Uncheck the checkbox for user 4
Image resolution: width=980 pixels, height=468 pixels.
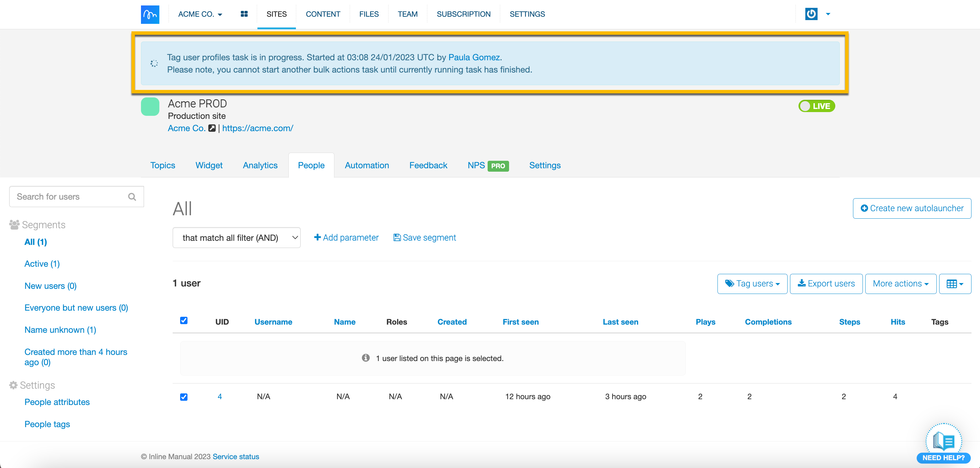coord(184,397)
